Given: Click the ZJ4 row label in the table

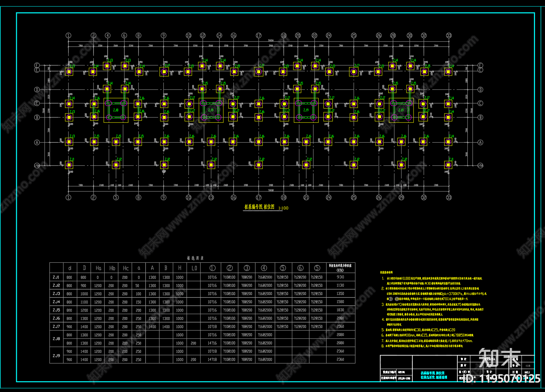Looking at the screenshot, I should point(56,302).
